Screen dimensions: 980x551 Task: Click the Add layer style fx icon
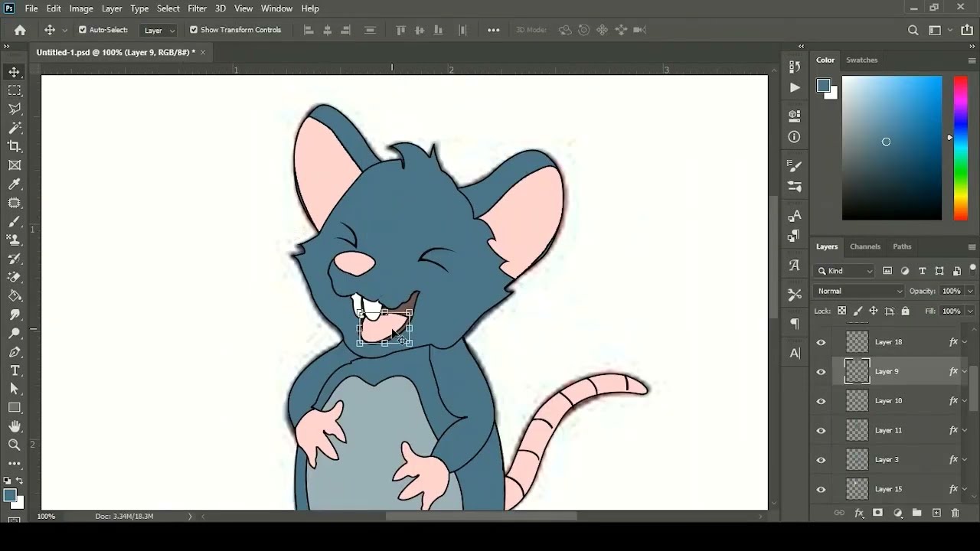pyautogui.click(x=859, y=513)
